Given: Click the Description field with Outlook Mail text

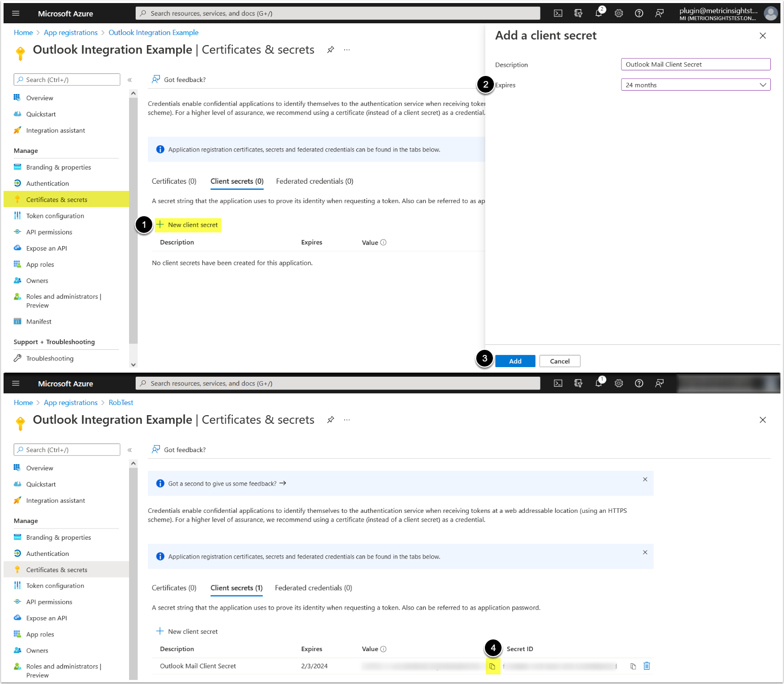Looking at the screenshot, I should coord(695,64).
